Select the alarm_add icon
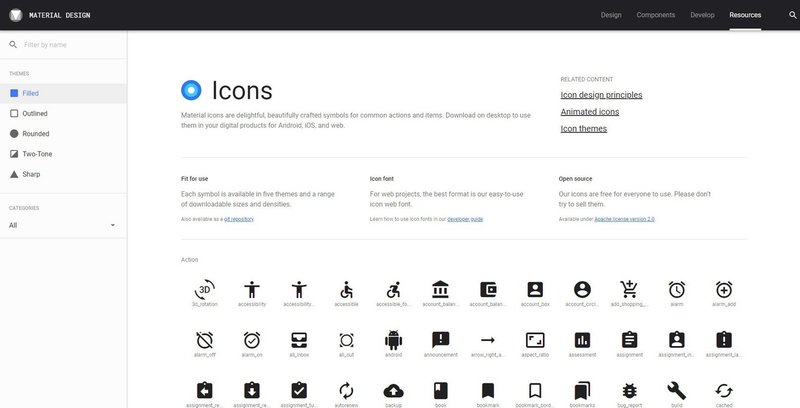The width and height of the screenshot is (800, 408). tap(724, 290)
